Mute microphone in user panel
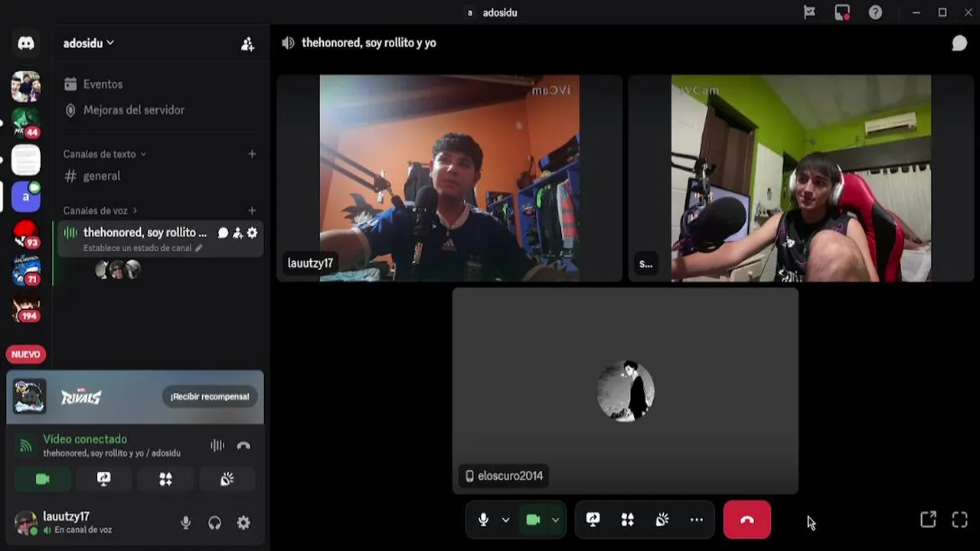Viewport: 980px width, 551px height. 185,523
